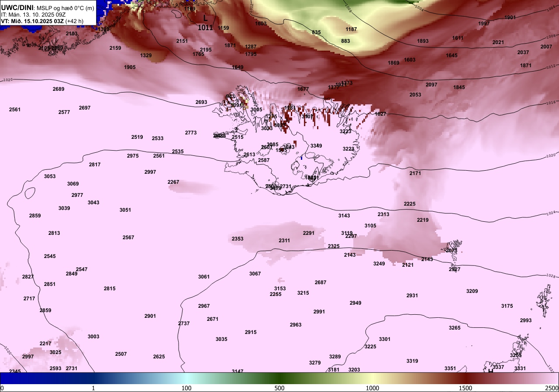
Task: Click the map value 1649
Action: pos(238,67)
